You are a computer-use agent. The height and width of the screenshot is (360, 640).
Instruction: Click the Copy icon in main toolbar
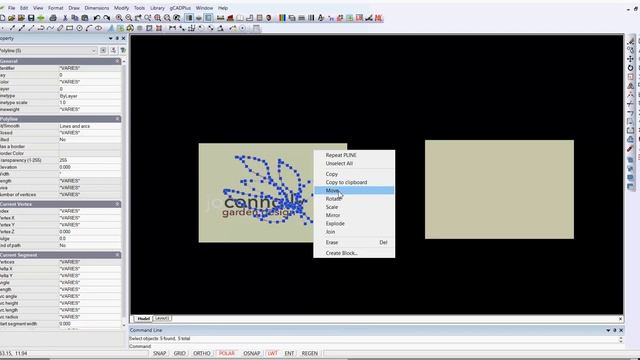pyautogui.click(x=75, y=18)
